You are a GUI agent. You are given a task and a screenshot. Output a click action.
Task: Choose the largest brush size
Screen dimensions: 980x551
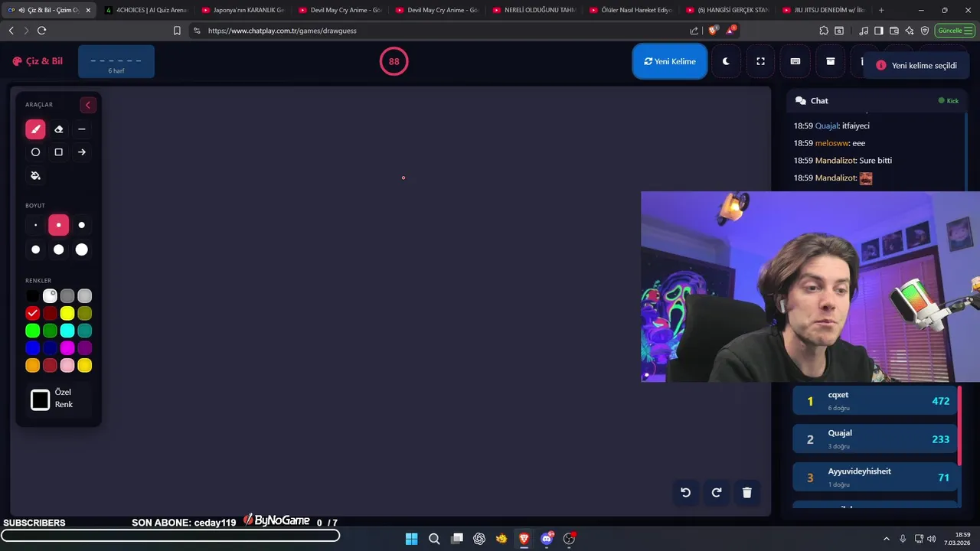click(x=82, y=249)
